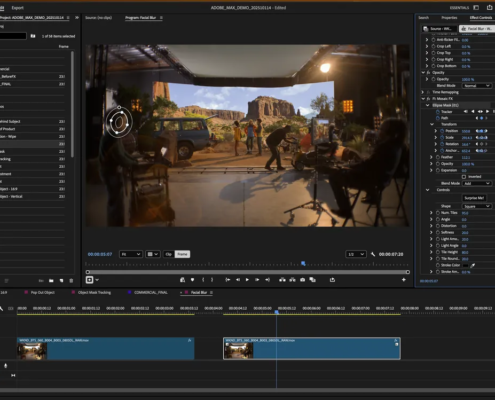Open the Effect Controls tab

pos(481,18)
